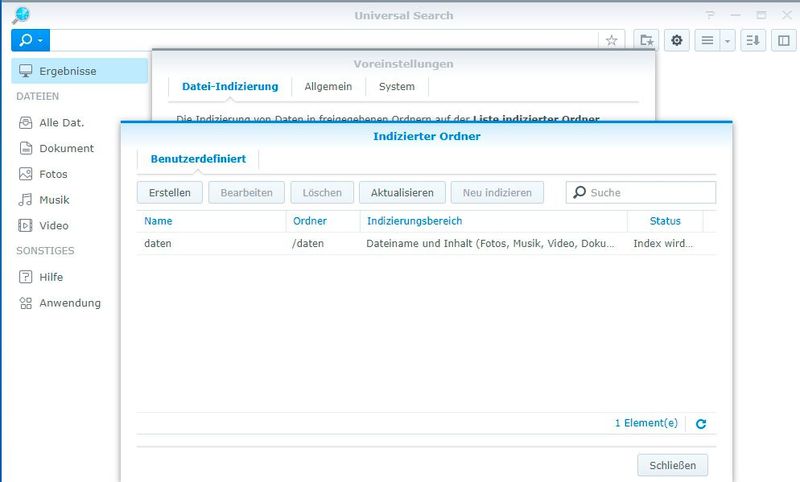This screenshot has width=800, height=482.
Task: Click the Universal Search app icon in title bar
Action: click(x=21, y=15)
